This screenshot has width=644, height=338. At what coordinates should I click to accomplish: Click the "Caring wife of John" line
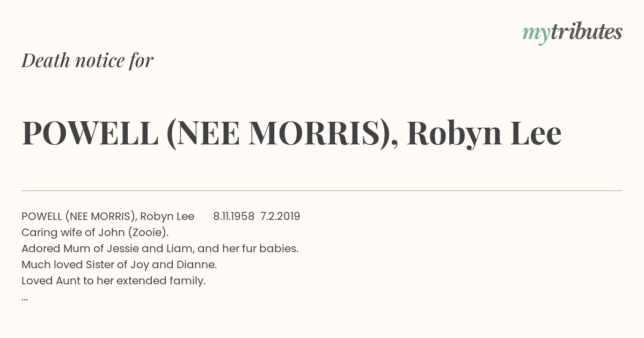[x=95, y=232]
